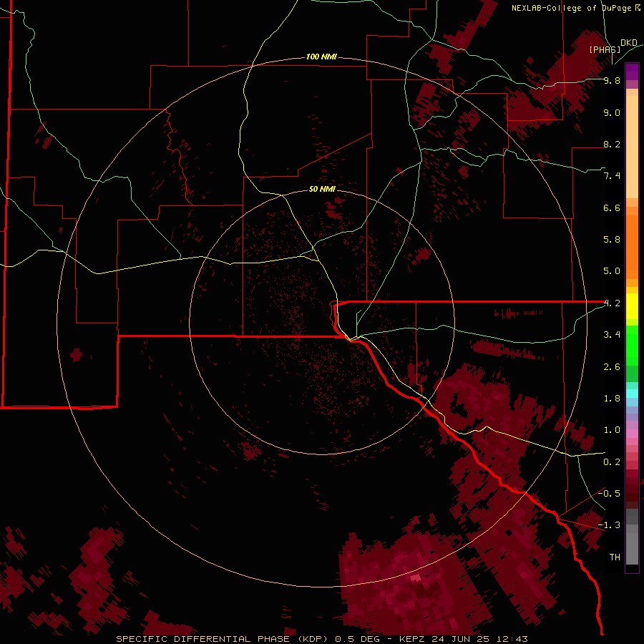
Task: Click the 0.2 value on the color scale
Action: tap(612, 462)
